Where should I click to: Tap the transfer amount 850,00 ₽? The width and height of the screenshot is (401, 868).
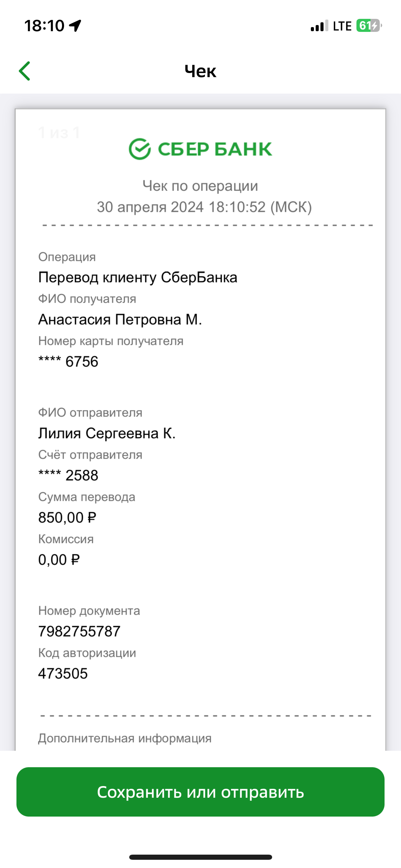pyautogui.click(x=67, y=518)
